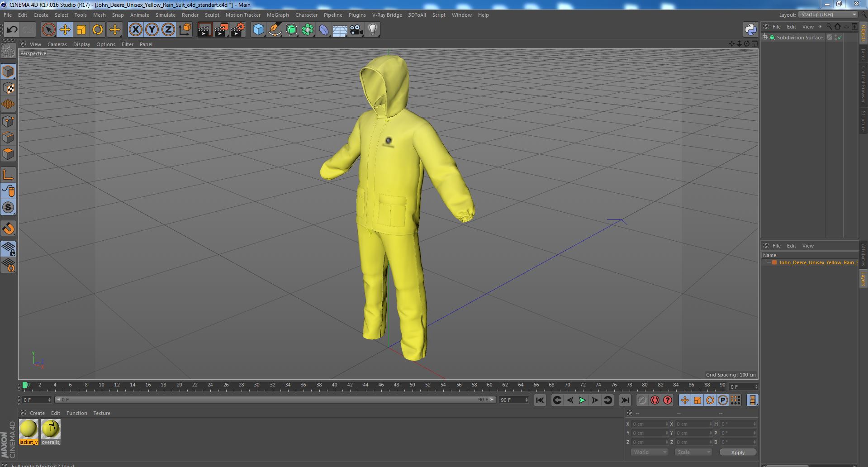
Task: Open the Array modeling objects icon
Action: [x=308, y=30]
